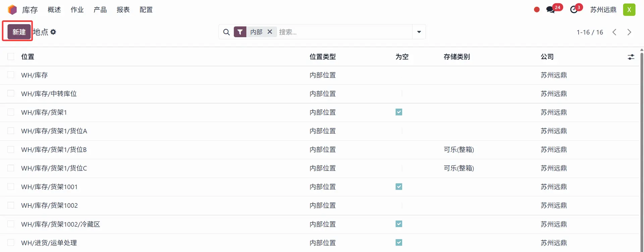Open the column adjustment settings icon

(631, 57)
